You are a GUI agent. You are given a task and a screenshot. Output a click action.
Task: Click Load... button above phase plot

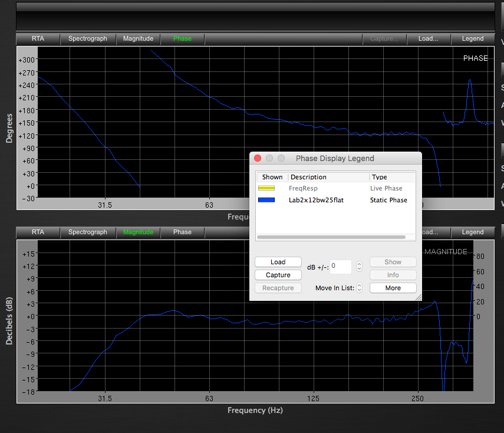[x=428, y=38]
